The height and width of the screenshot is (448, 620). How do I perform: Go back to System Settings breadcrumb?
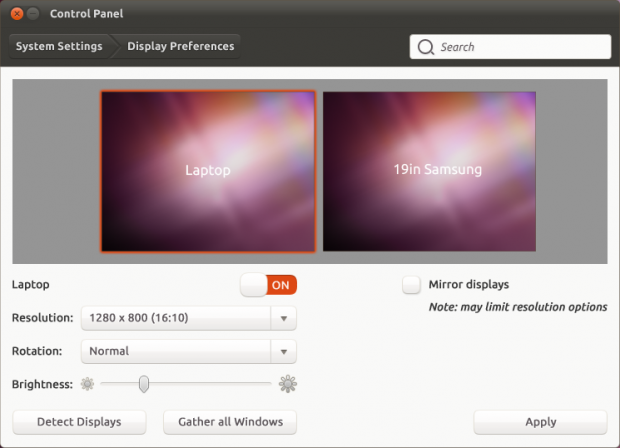tap(59, 46)
